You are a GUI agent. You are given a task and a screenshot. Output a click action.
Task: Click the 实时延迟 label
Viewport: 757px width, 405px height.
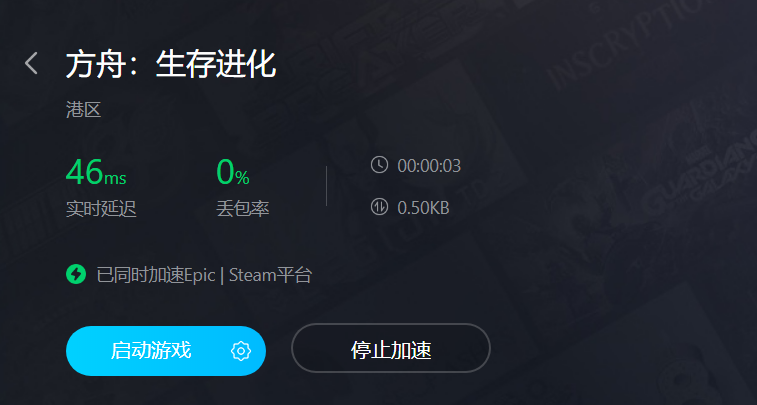[x=101, y=209]
